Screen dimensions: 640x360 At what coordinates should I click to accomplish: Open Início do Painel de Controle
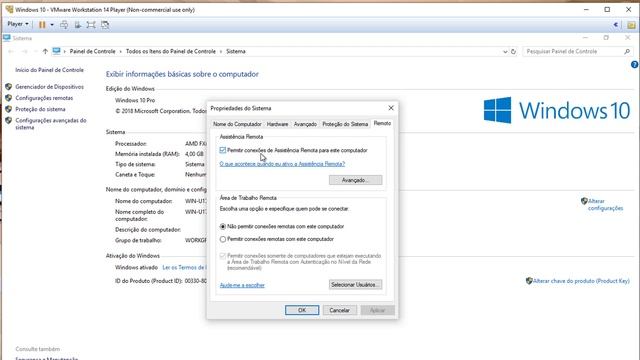tap(49, 70)
